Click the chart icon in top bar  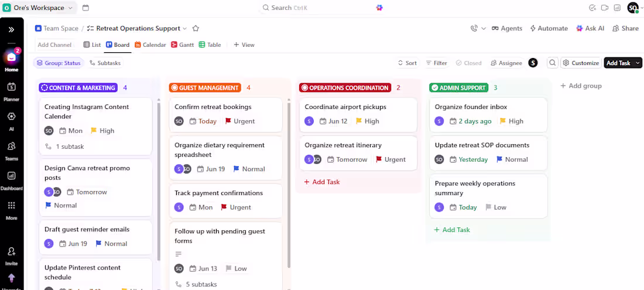pyautogui.click(x=617, y=8)
